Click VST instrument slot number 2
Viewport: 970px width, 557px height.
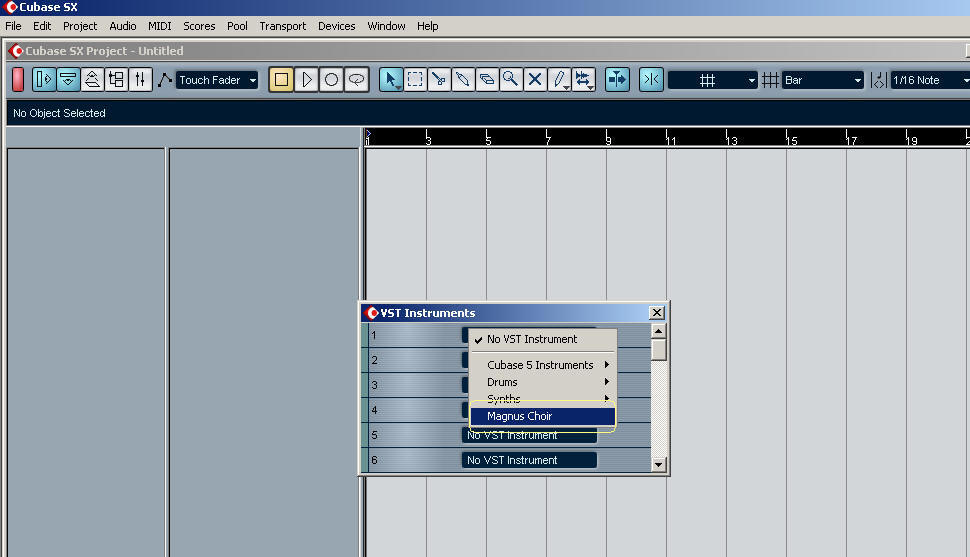(374, 360)
